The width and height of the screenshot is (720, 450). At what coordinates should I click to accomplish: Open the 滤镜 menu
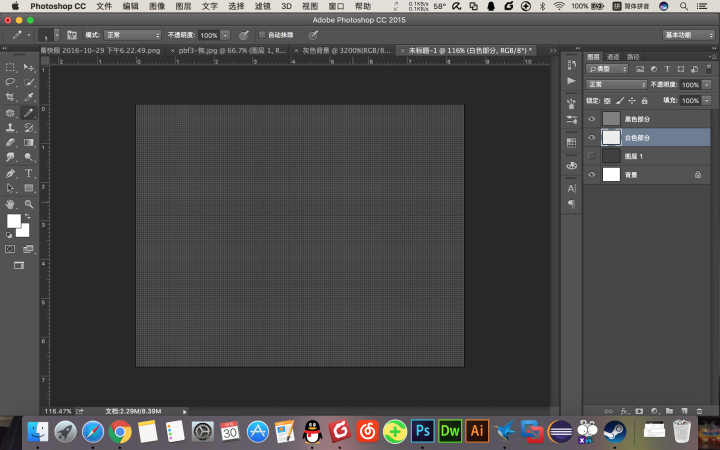pyautogui.click(x=263, y=6)
